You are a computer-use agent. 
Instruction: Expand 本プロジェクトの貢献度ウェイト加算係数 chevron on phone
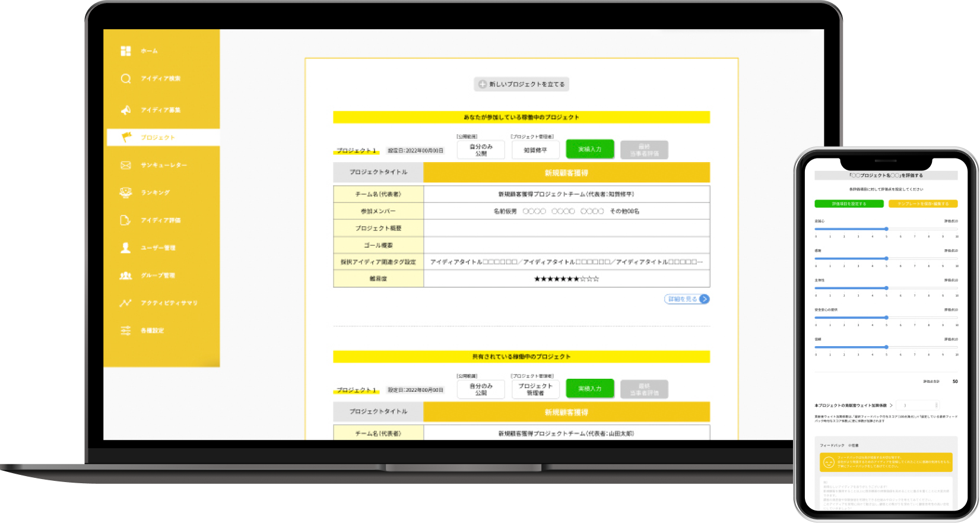pyautogui.click(x=891, y=405)
